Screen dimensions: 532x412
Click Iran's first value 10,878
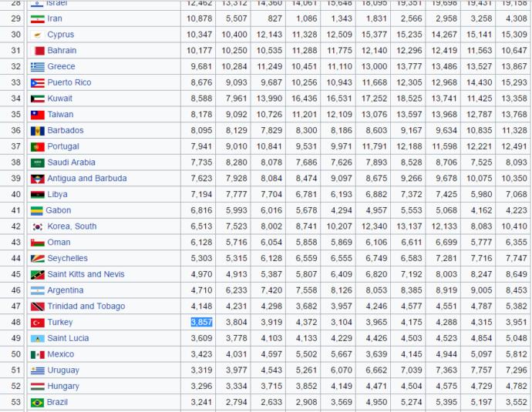[x=200, y=18]
